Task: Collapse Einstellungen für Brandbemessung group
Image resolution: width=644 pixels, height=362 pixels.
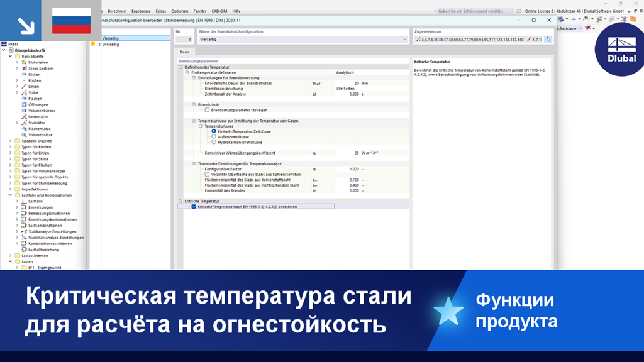Action: coord(194,77)
